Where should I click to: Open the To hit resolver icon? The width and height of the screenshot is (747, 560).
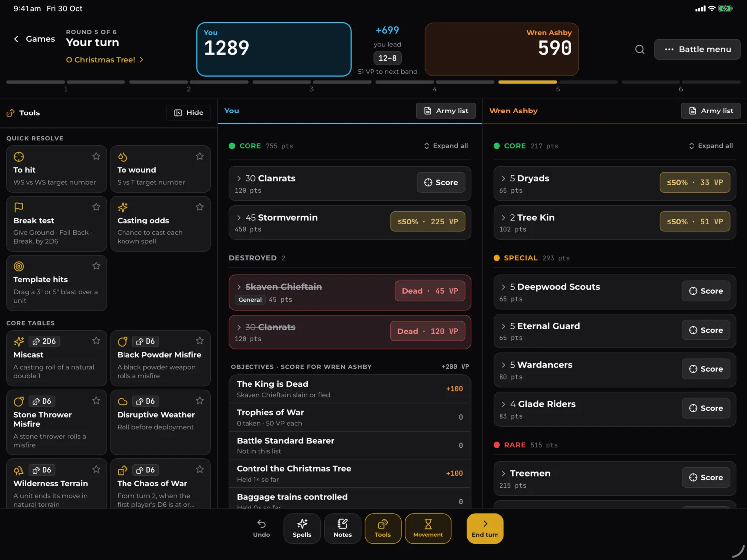click(x=19, y=157)
